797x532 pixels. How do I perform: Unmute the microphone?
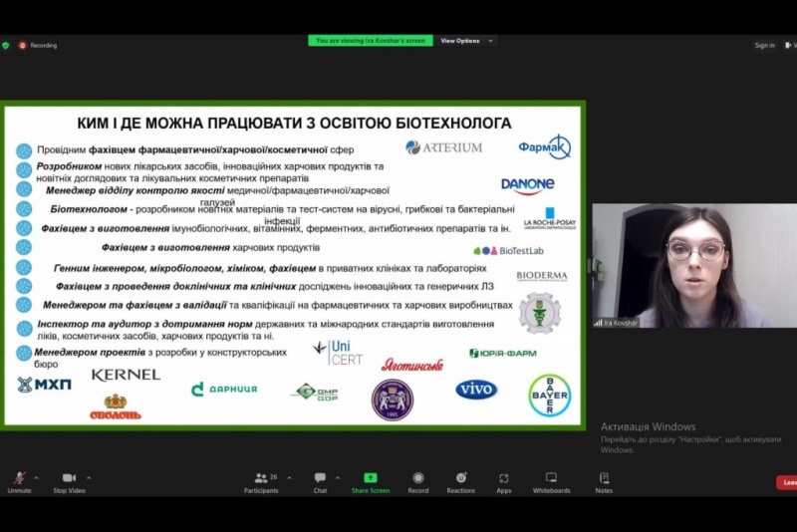click(19, 482)
